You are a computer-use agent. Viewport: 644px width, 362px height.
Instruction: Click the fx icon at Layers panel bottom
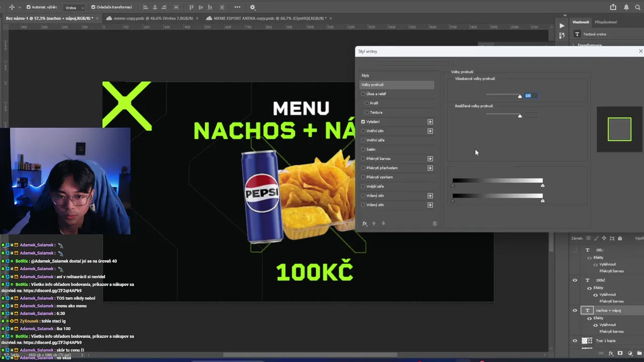[611, 353]
